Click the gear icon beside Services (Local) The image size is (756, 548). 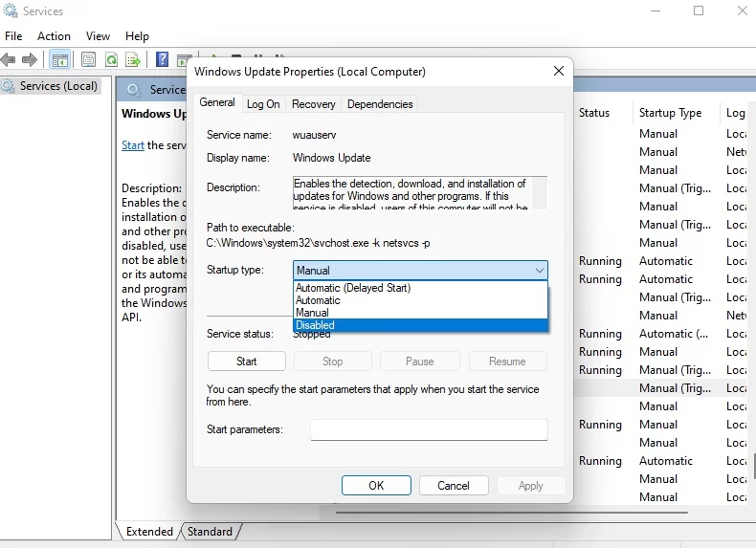pyautogui.click(x=9, y=86)
